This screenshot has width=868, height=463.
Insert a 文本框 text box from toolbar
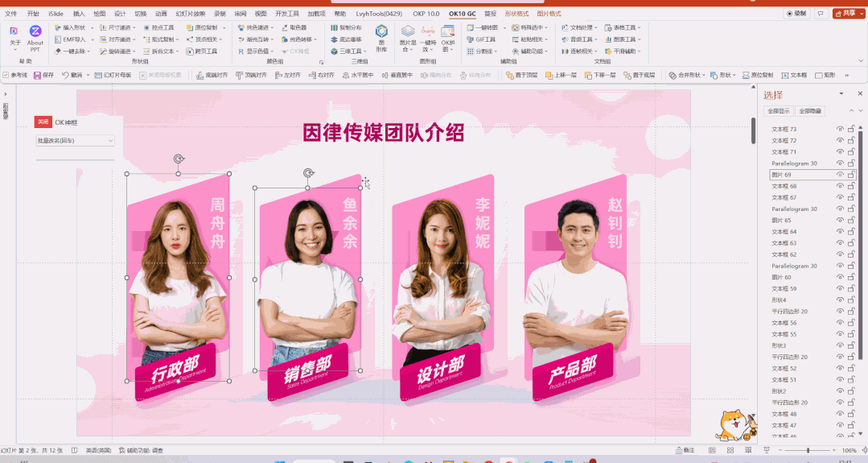794,75
